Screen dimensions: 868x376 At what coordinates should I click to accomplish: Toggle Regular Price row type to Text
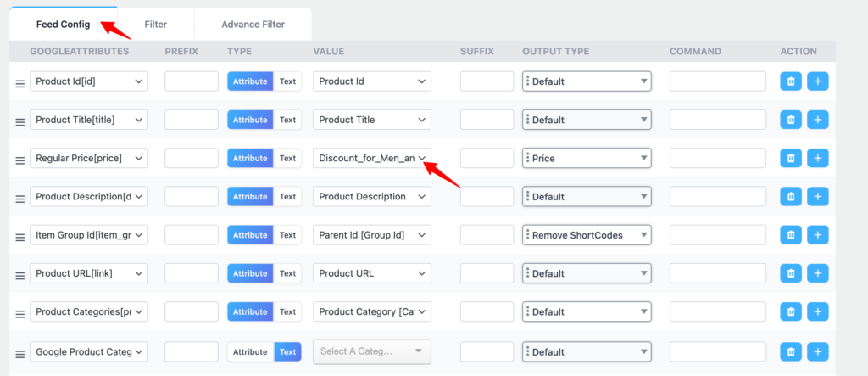[288, 158]
